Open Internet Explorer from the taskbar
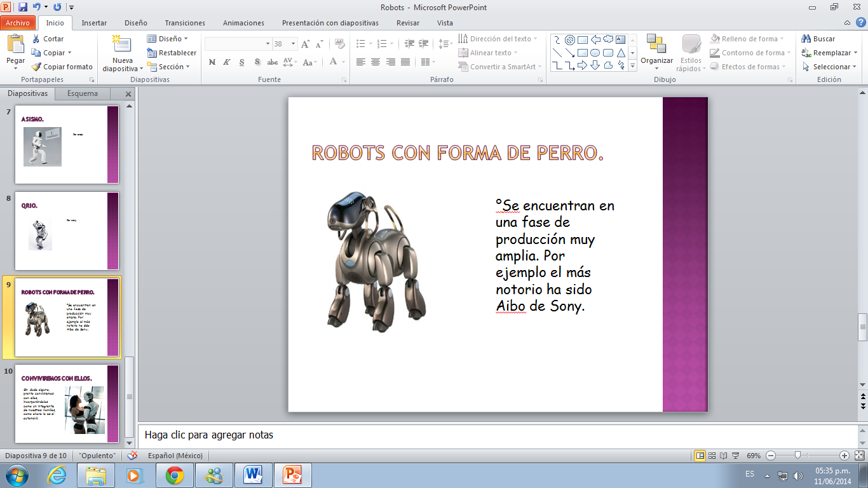This screenshot has width=868, height=488. pyautogui.click(x=57, y=475)
